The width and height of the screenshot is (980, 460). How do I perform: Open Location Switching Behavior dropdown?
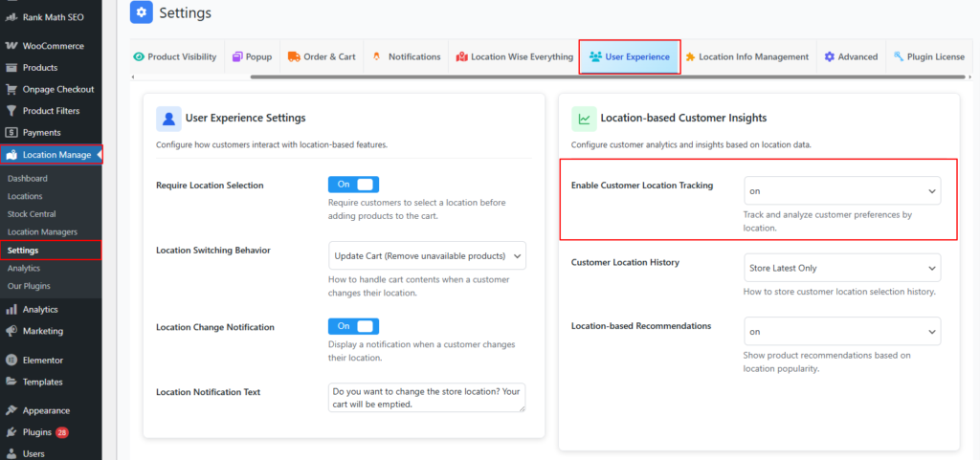(427, 255)
